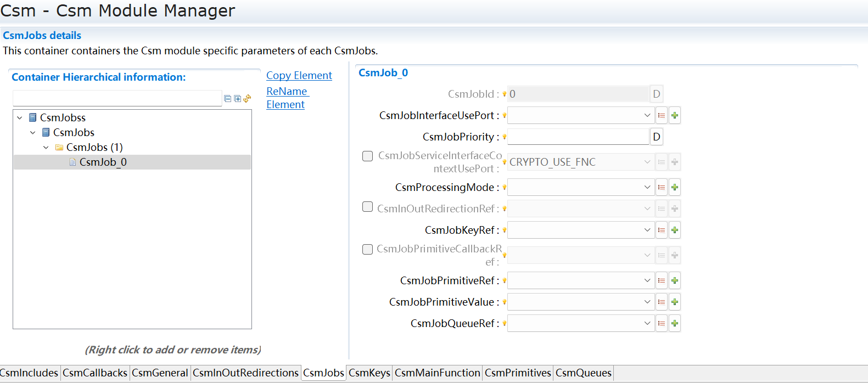Open the CsmJobQueueRef dropdown
868x383 pixels.
(x=647, y=323)
